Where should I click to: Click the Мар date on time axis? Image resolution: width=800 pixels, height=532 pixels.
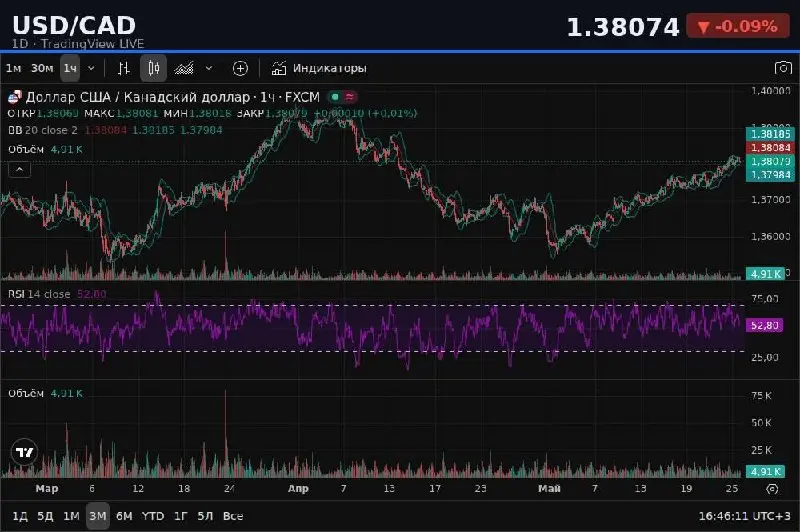[47, 489]
